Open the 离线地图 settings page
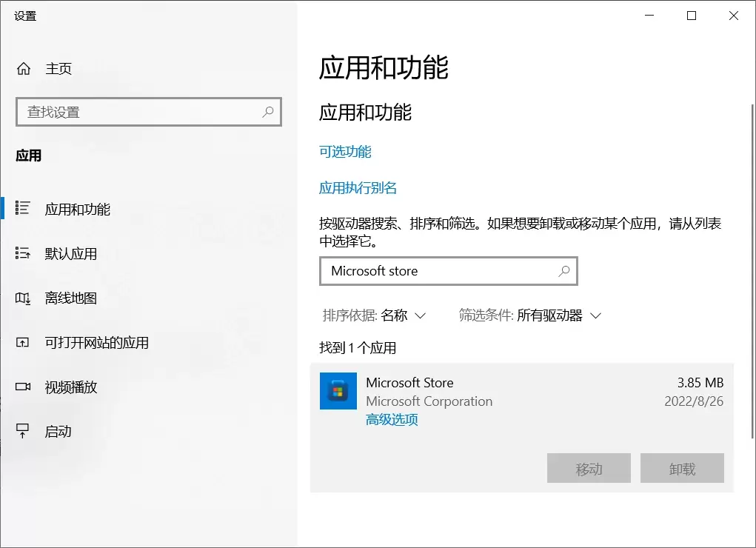 pos(70,298)
